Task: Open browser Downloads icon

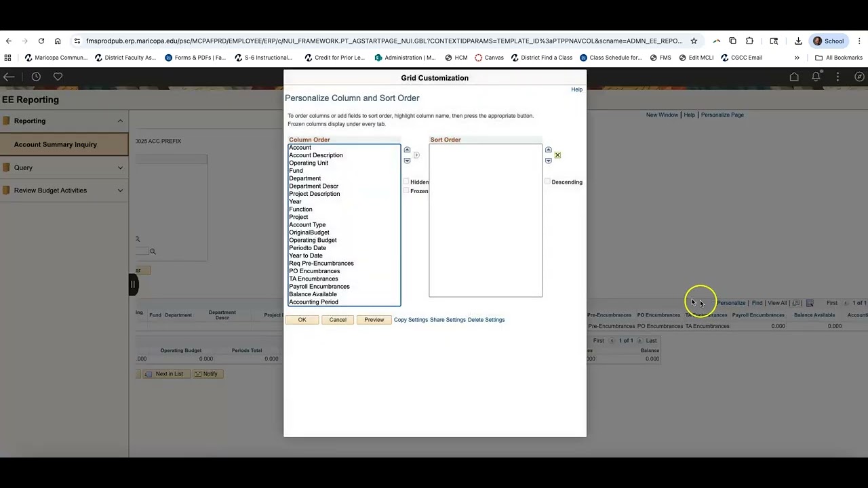Action: tap(798, 41)
